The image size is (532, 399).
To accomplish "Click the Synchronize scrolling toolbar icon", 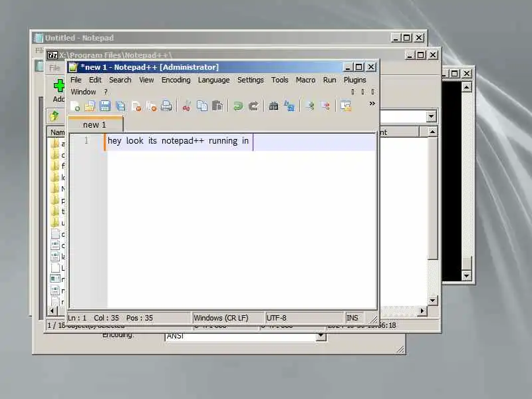I will point(346,106).
